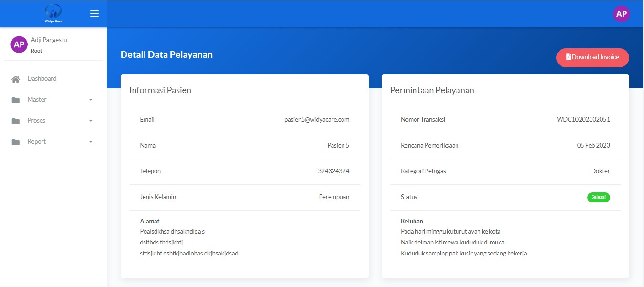Click the Detail Data Pelayanan heading
Image resolution: width=644 pixels, height=287 pixels.
pos(166,54)
